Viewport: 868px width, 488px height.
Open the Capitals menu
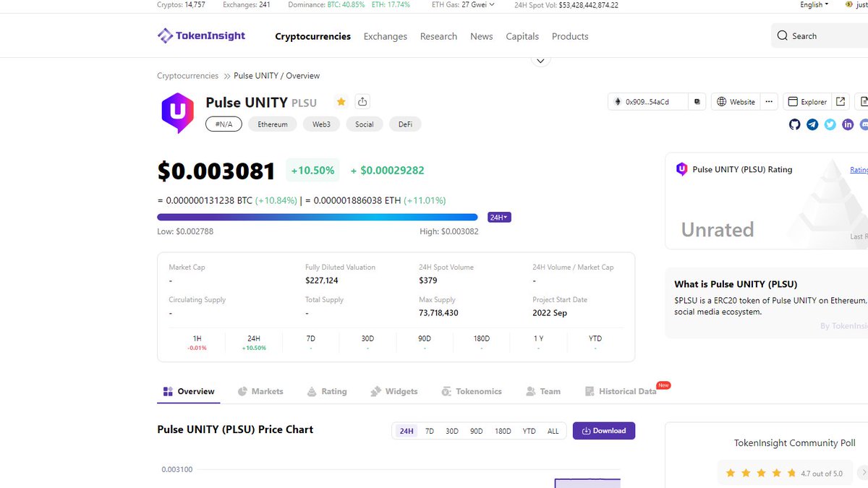click(x=522, y=36)
